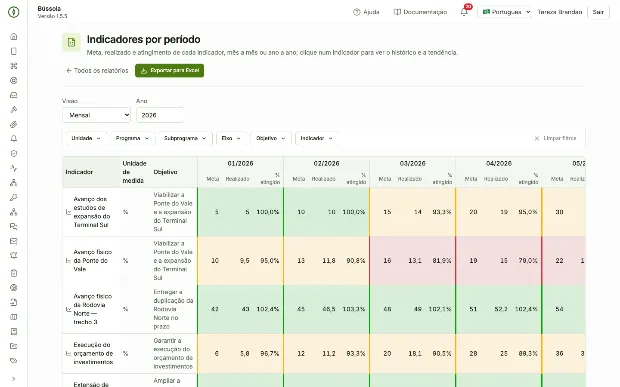Go back to Todos os relatórios
620x387 pixels.
pyautogui.click(x=97, y=70)
